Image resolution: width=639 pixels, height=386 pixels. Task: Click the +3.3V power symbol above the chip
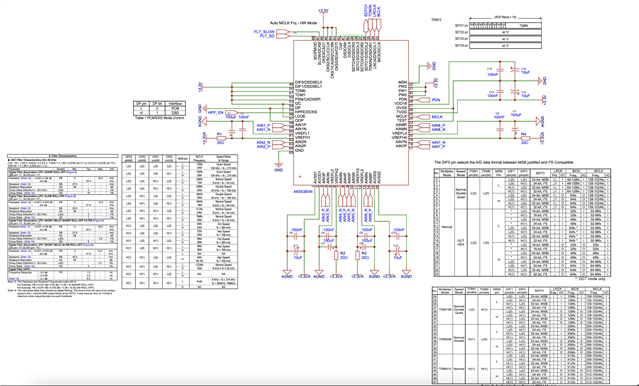pos(323,11)
